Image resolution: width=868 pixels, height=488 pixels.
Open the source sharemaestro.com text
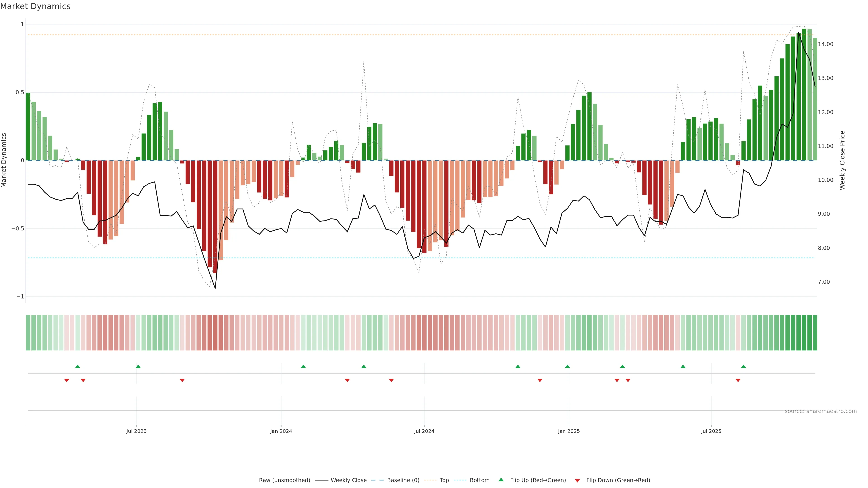(821, 411)
